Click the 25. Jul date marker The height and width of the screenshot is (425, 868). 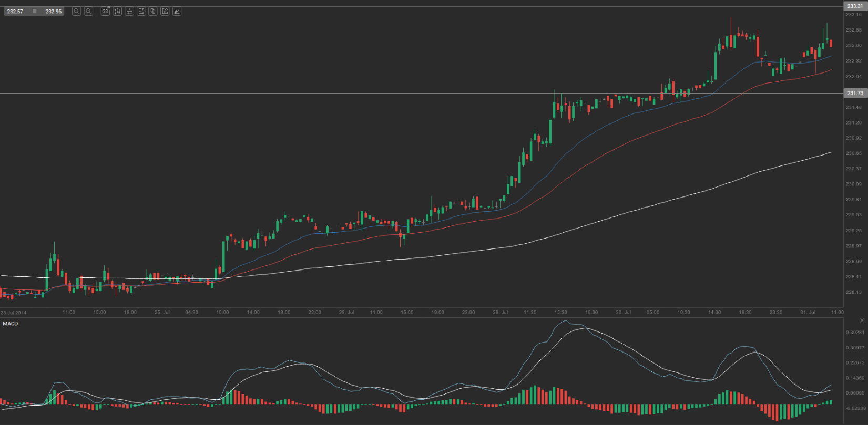click(x=162, y=312)
